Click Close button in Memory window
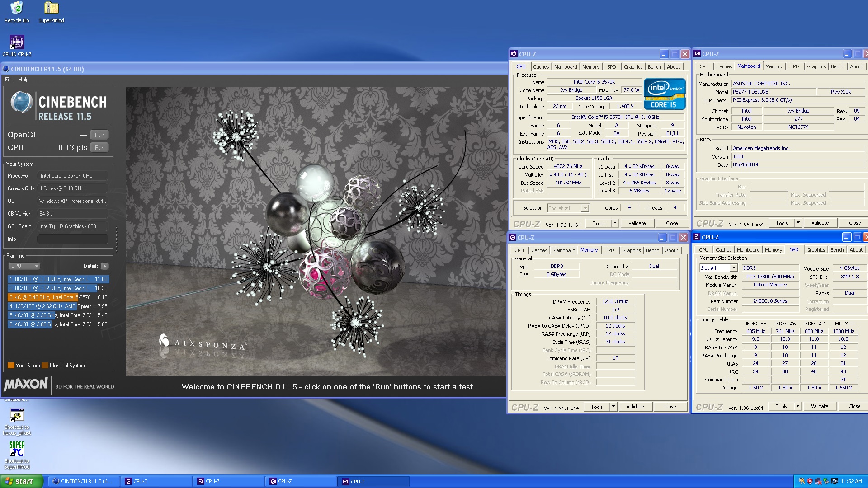This screenshot has height=488, width=868. click(670, 407)
